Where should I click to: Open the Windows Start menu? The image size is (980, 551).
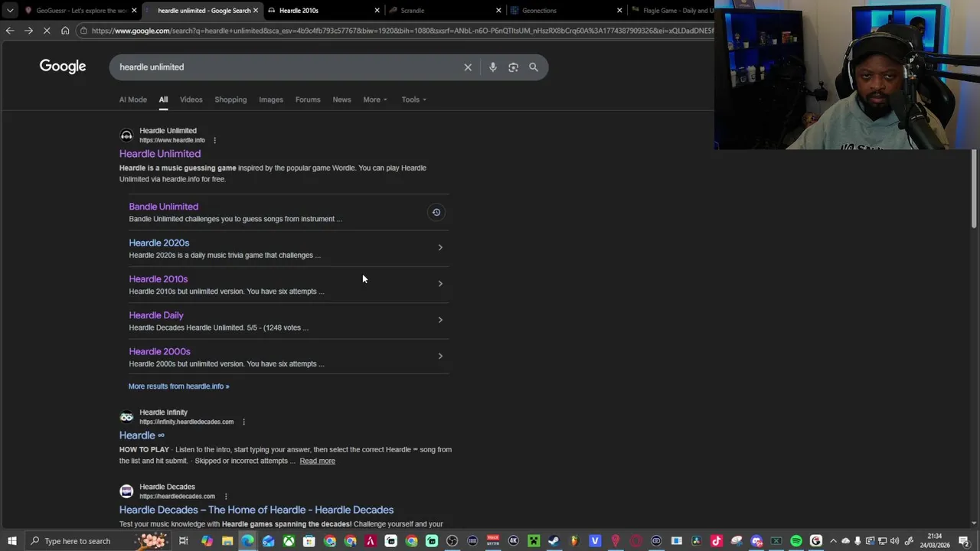click(12, 541)
